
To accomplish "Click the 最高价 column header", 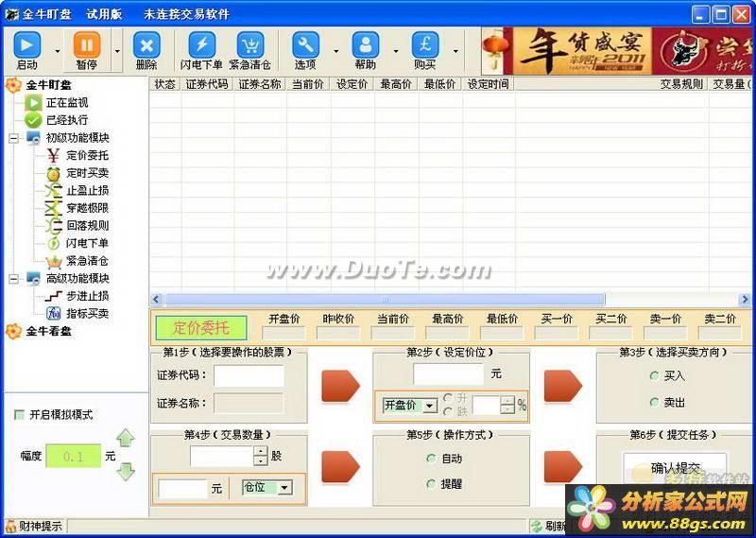I will [x=396, y=84].
